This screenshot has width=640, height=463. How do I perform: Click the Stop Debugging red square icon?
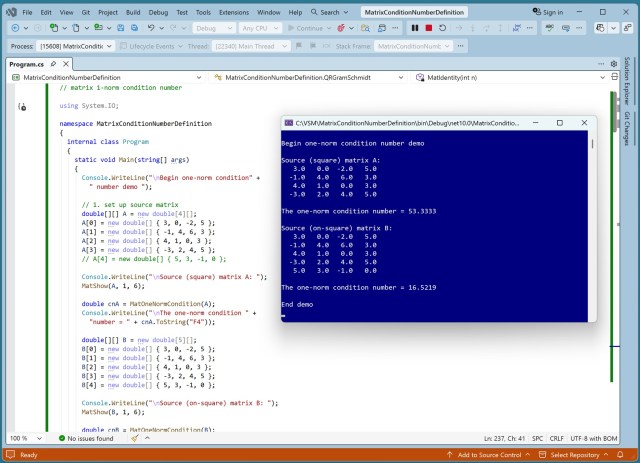click(x=428, y=28)
